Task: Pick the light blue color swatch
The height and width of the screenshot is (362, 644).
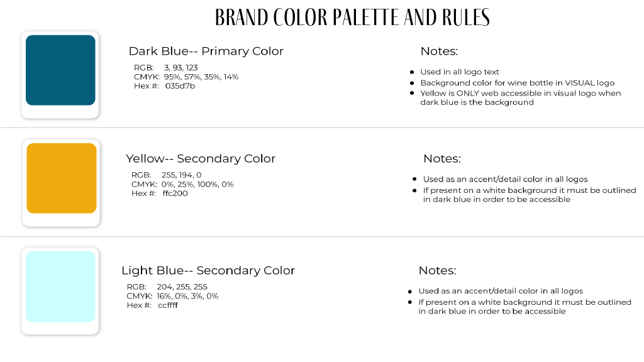Action: coord(60,287)
